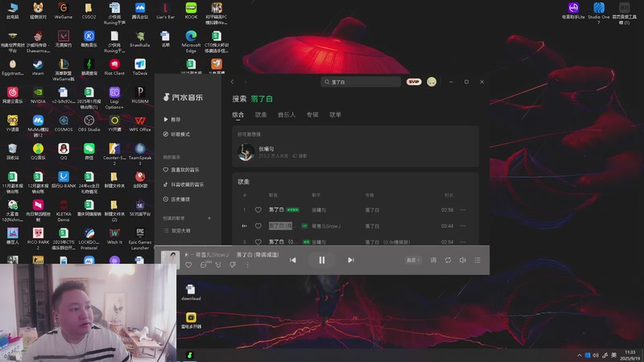Open the suggested artist's round avatar

pos(246,152)
